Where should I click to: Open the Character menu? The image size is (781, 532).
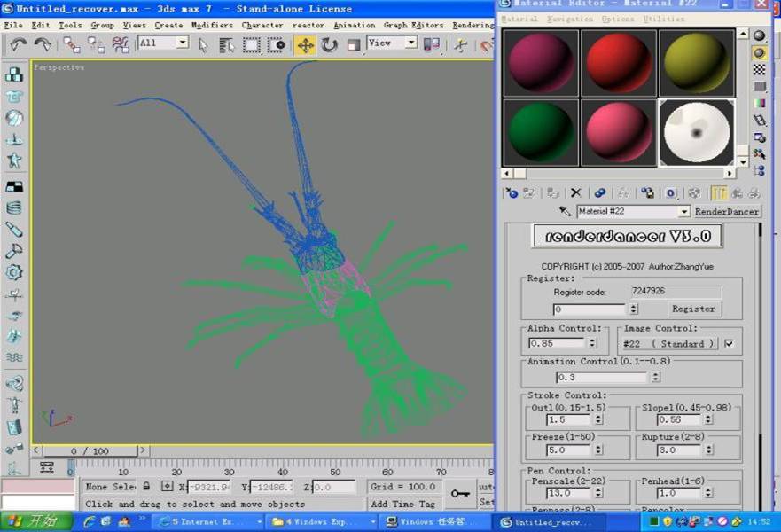[262, 25]
